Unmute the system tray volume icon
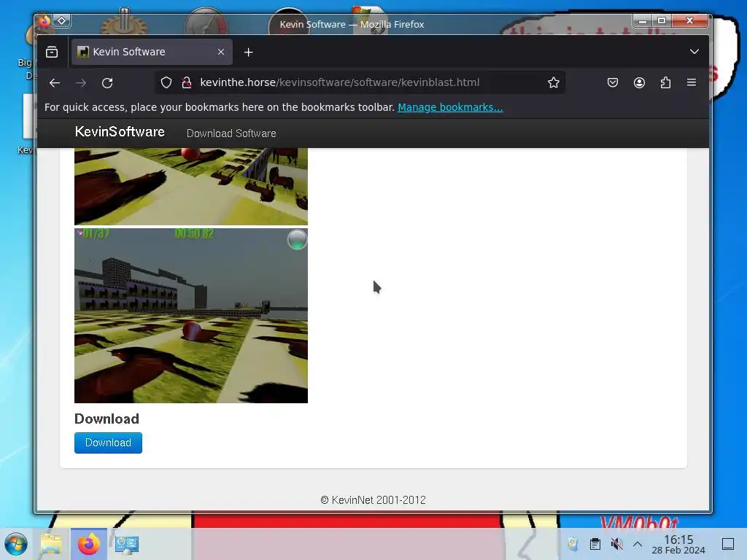 pyautogui.click(x=616, y=544)
